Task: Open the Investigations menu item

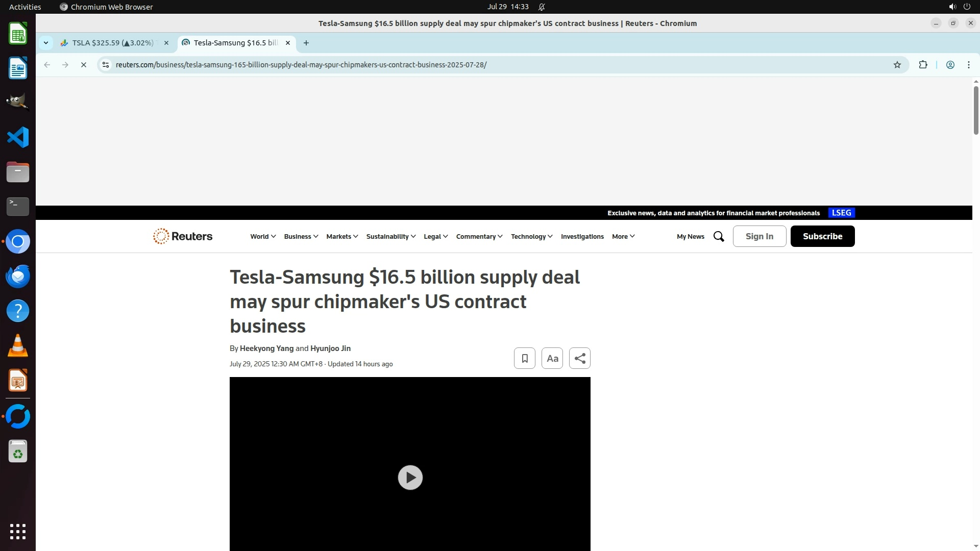Action: [x=582, y=236]
